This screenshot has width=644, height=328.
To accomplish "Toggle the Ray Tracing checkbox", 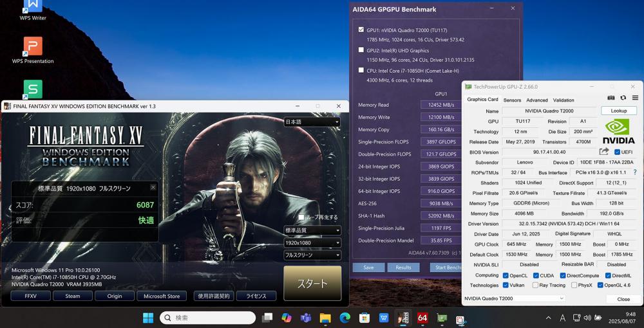I will pos(535,285).
